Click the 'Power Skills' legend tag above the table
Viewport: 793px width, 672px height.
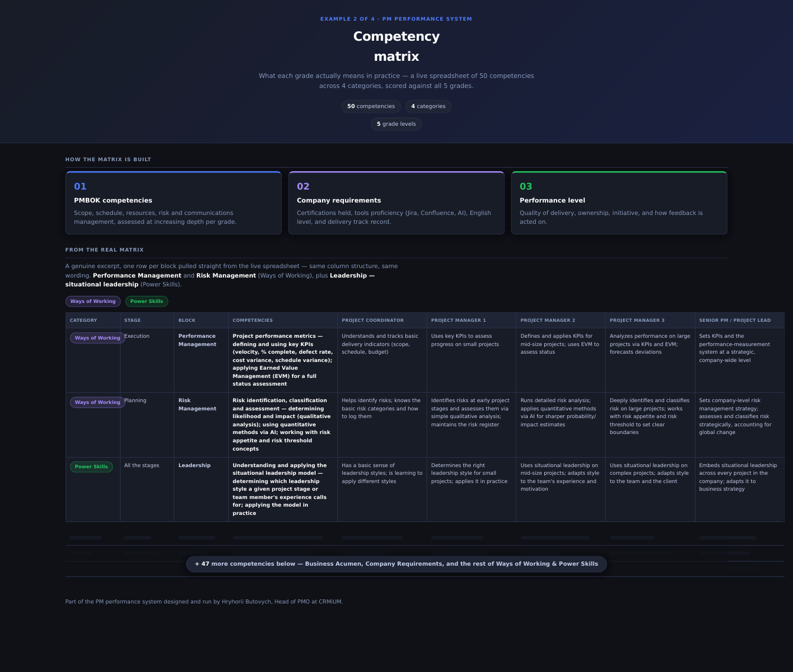click(147, 301)
